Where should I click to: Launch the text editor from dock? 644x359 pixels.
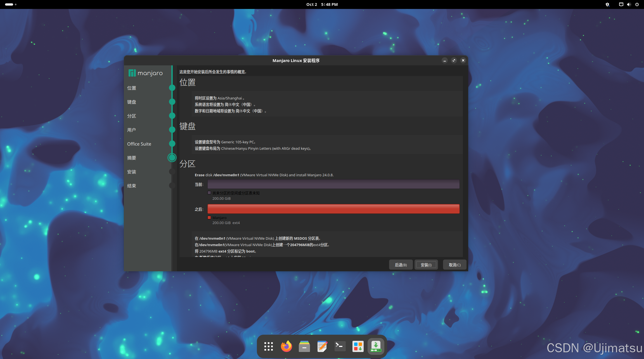[x=322, y=346]
